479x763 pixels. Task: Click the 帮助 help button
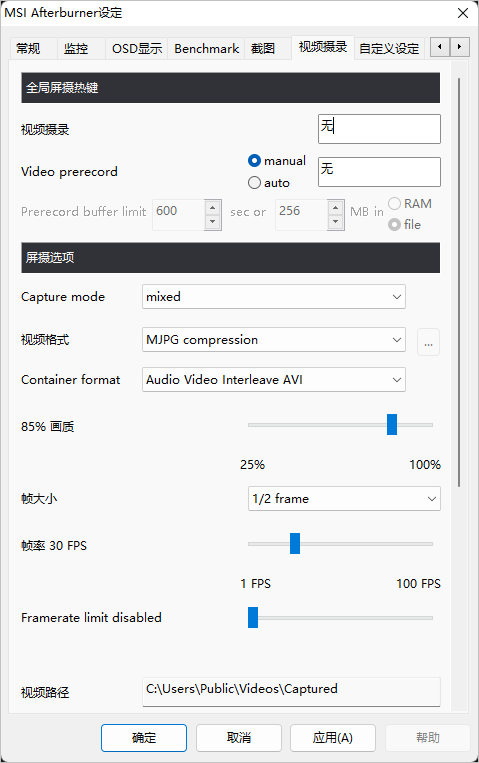[428, 738]
